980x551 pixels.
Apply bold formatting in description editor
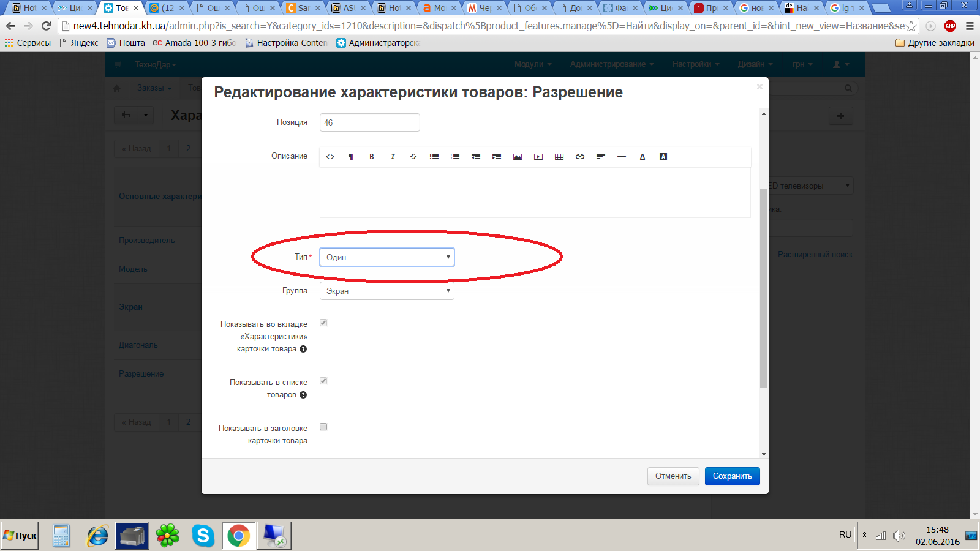coord(372,157)
